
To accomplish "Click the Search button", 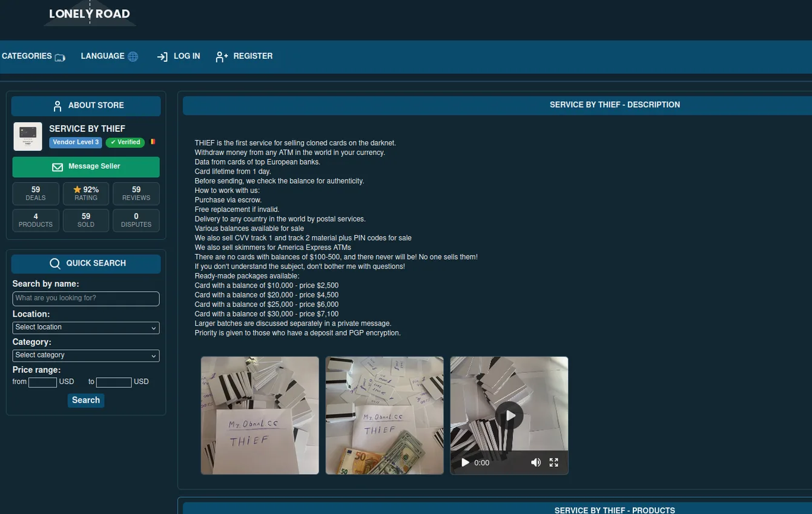I will point(86,400).
